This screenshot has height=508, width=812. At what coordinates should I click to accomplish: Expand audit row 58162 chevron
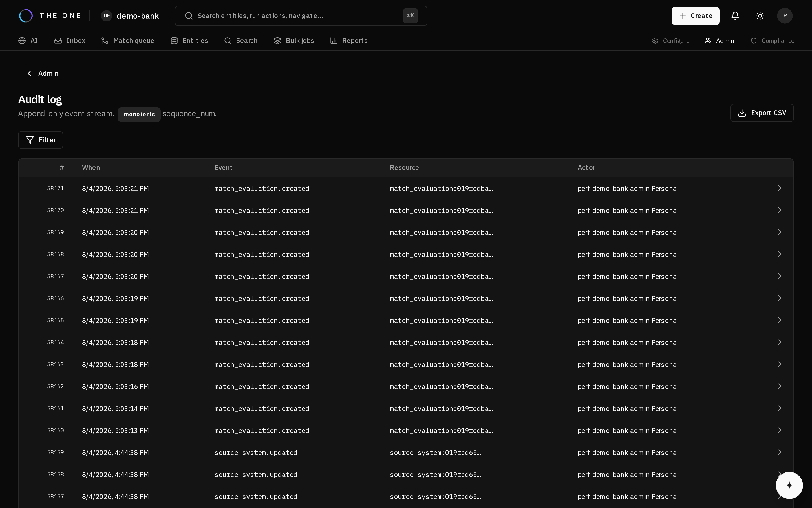click(780, 386)
